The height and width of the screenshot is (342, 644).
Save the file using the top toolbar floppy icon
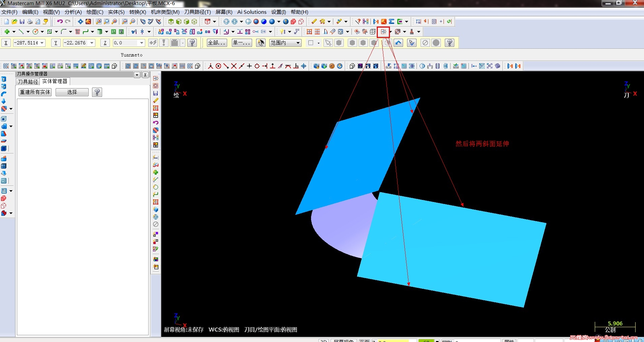click(x=22, y=22)
